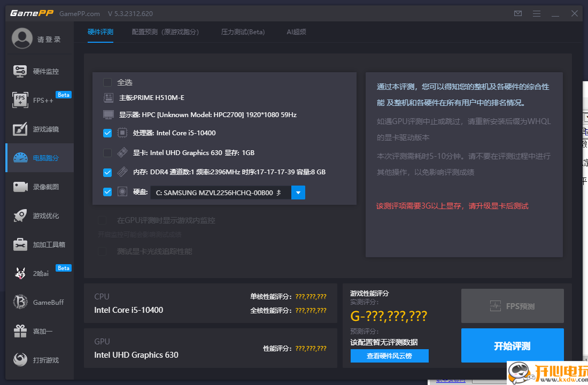
Task: Click the 主板:PRIME H510M-E label
Action: pyautogui.click(x=151, y=98)
